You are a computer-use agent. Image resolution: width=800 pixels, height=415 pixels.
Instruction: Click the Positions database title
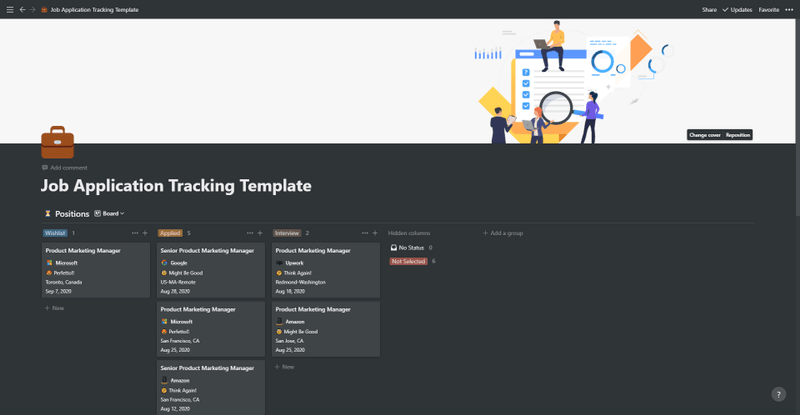tap(72, 214)
